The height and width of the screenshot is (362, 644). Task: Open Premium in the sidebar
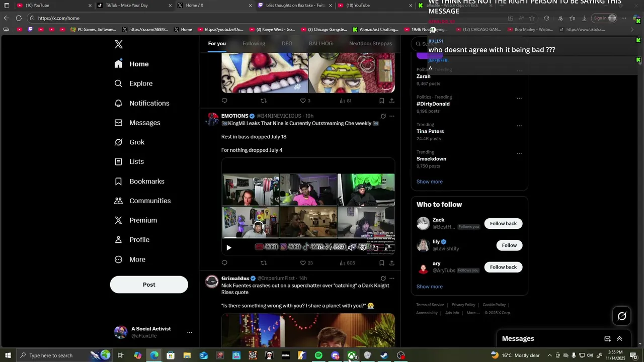coord(136,220)
